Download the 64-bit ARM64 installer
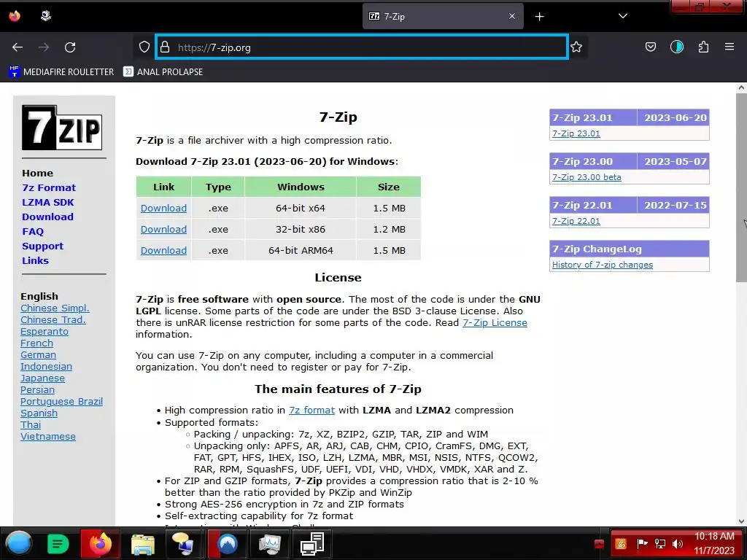This screenshot has width=747, height=560. click(x=163, y=251)
